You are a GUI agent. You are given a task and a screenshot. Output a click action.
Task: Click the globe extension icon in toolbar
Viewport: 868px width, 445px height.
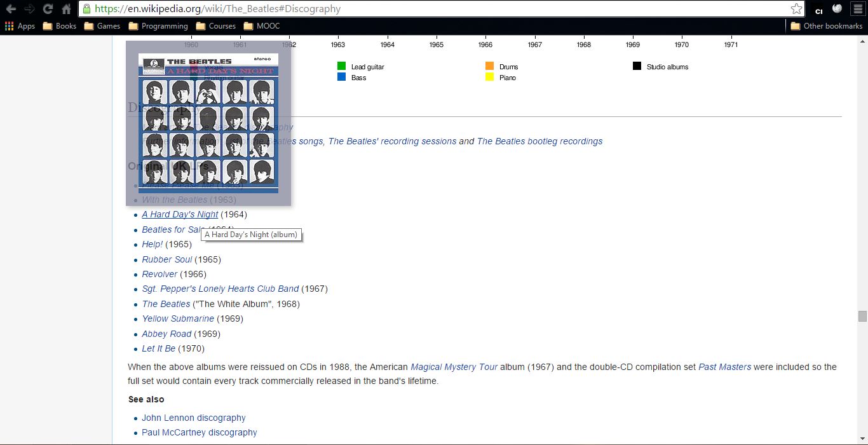tap(837, 9)
